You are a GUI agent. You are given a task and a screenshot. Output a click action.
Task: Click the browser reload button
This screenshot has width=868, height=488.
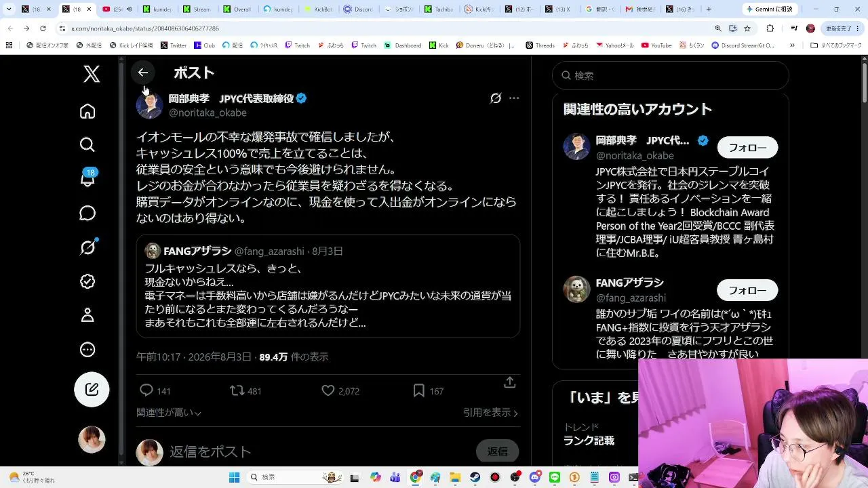[43, 28]
